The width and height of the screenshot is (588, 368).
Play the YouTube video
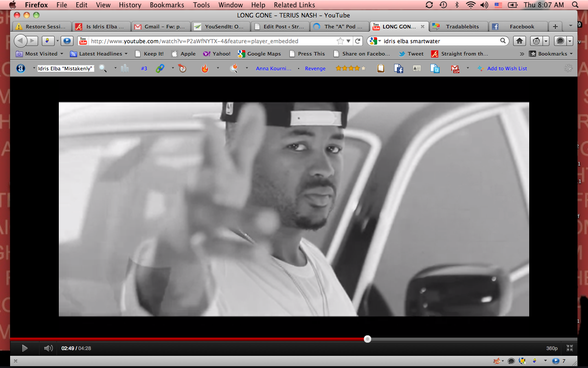click(x=25, y=348)
